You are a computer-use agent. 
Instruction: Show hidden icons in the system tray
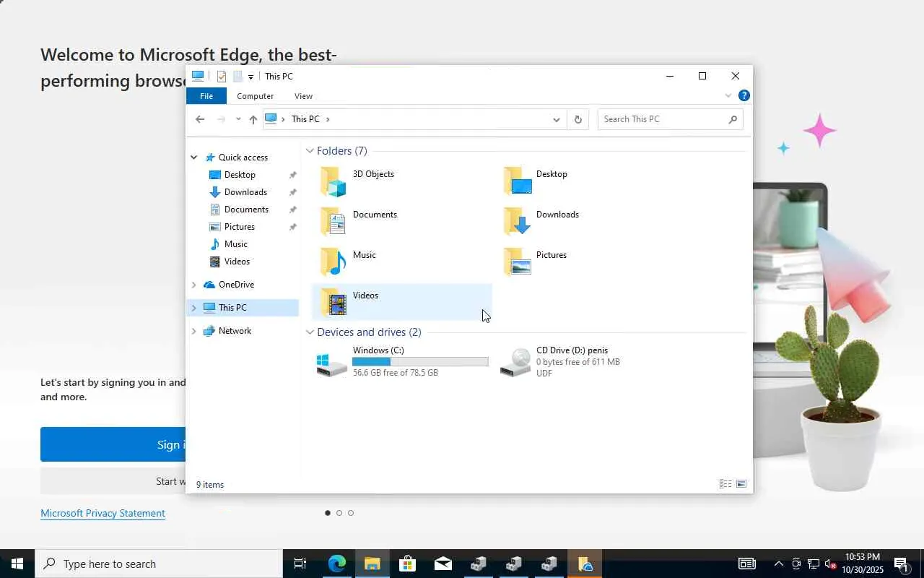(778, 564)
